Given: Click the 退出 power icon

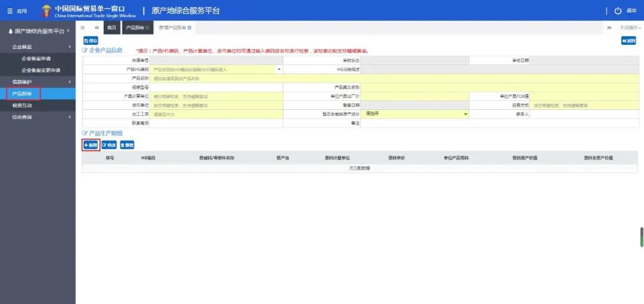Looking at the screenshot, I should 618,11.
